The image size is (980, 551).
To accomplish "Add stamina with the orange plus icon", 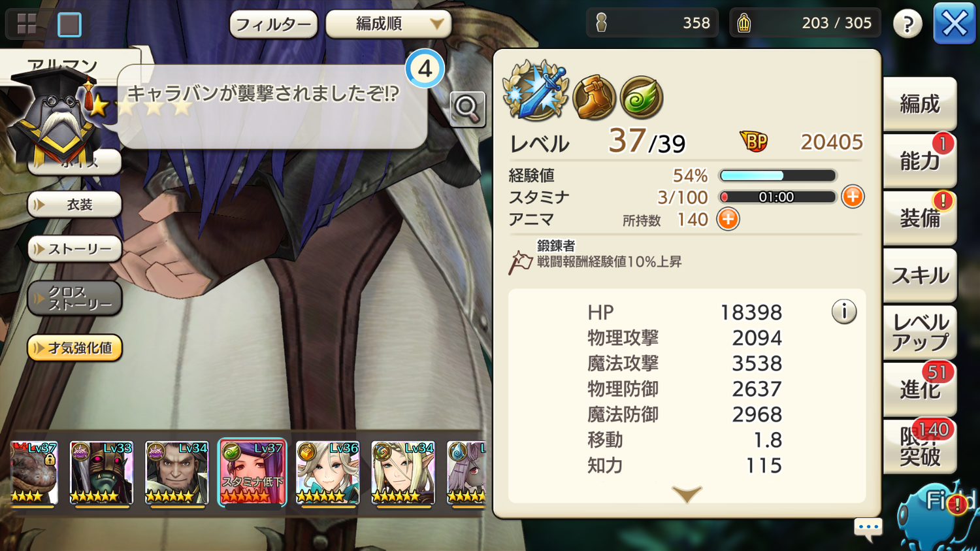I will tap(853, 197).
